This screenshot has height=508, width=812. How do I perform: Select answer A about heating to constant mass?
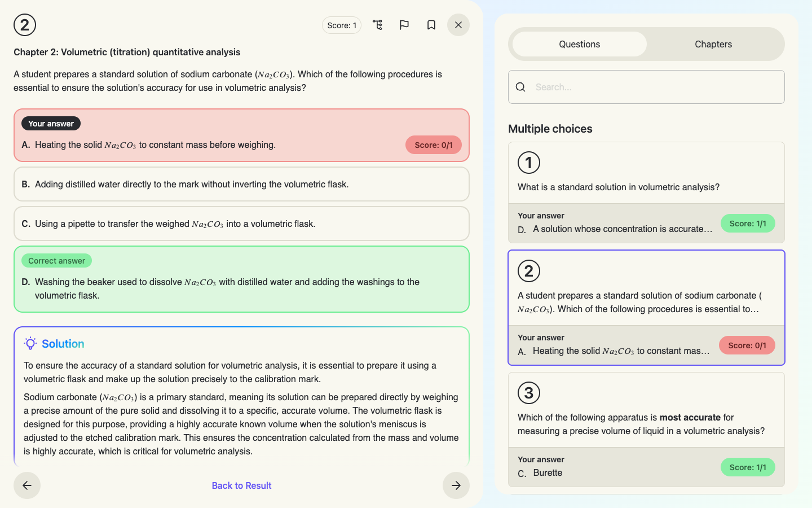241,135
